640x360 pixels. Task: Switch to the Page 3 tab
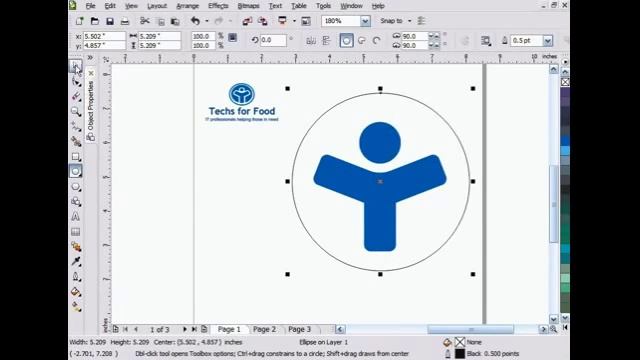pos(300,329)
